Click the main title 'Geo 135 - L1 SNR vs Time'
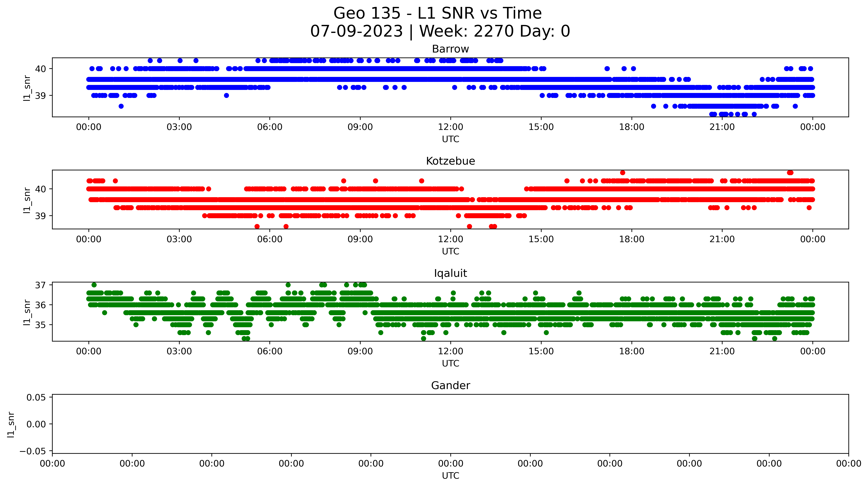Image resolution: width=868 pixels, height=487 pixels. pos(437,13)
